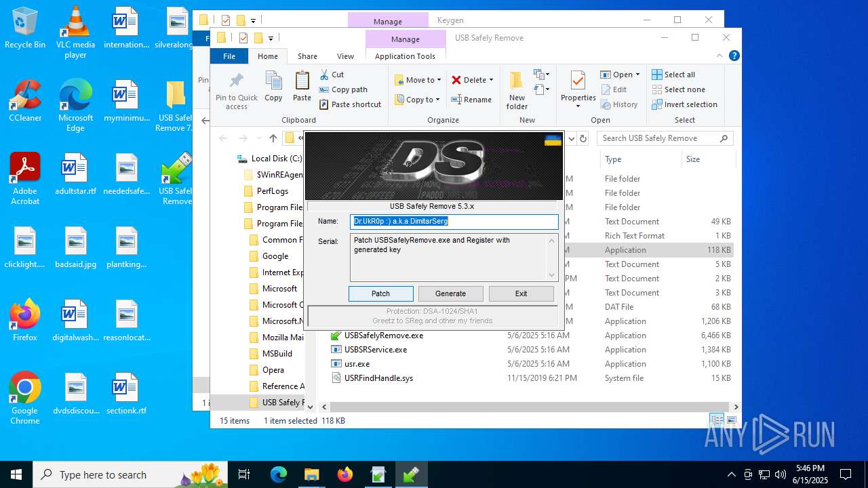Select Local Disk (C:) in tree
The image size is (868, 488).
pos(276,159)
